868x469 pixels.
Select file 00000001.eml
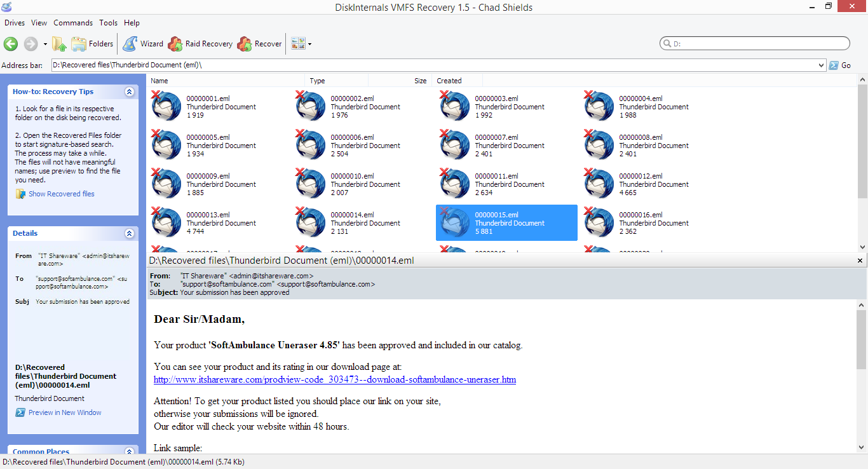point(219,107)
